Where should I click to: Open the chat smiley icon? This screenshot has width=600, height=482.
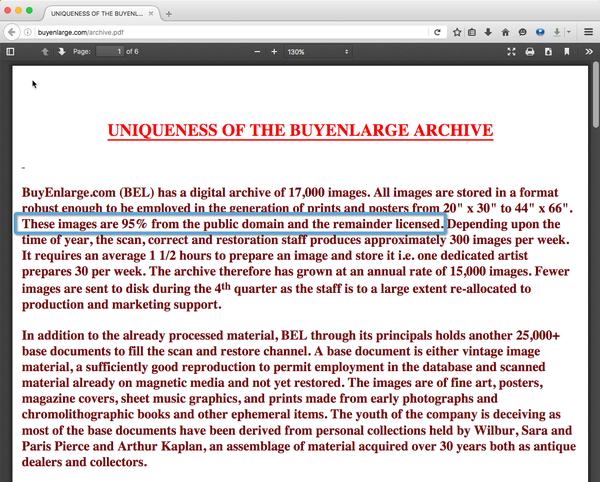pos(522,32)
